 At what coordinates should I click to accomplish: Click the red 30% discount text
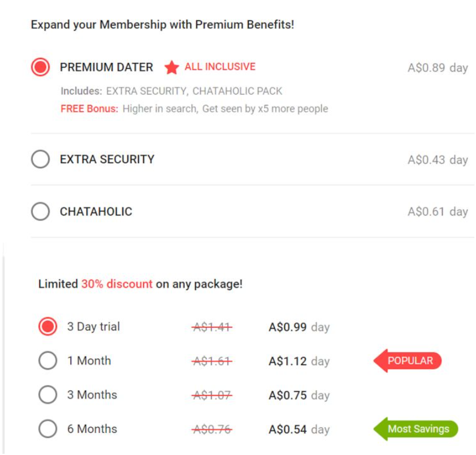[117, 284]
